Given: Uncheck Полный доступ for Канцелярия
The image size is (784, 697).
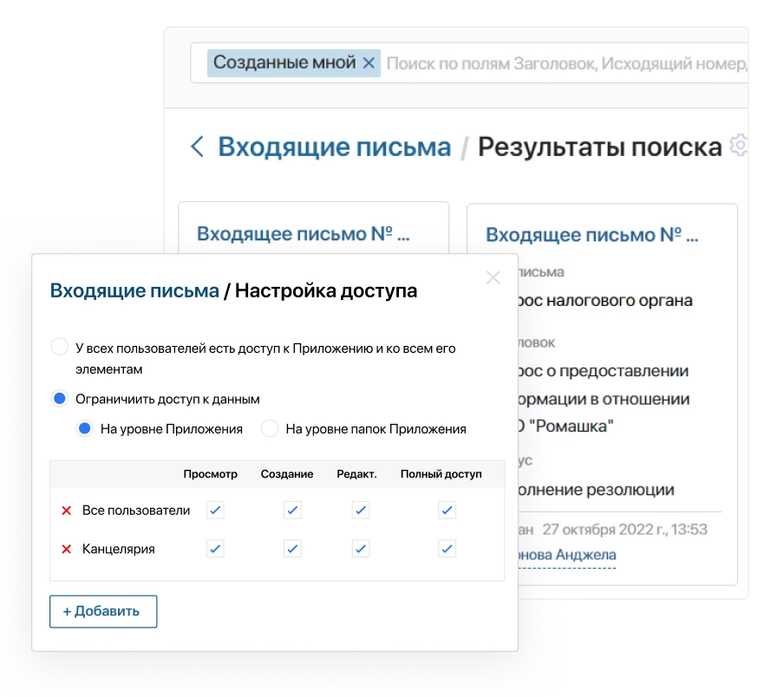Looking at the screenshot, I should (445, 548).
